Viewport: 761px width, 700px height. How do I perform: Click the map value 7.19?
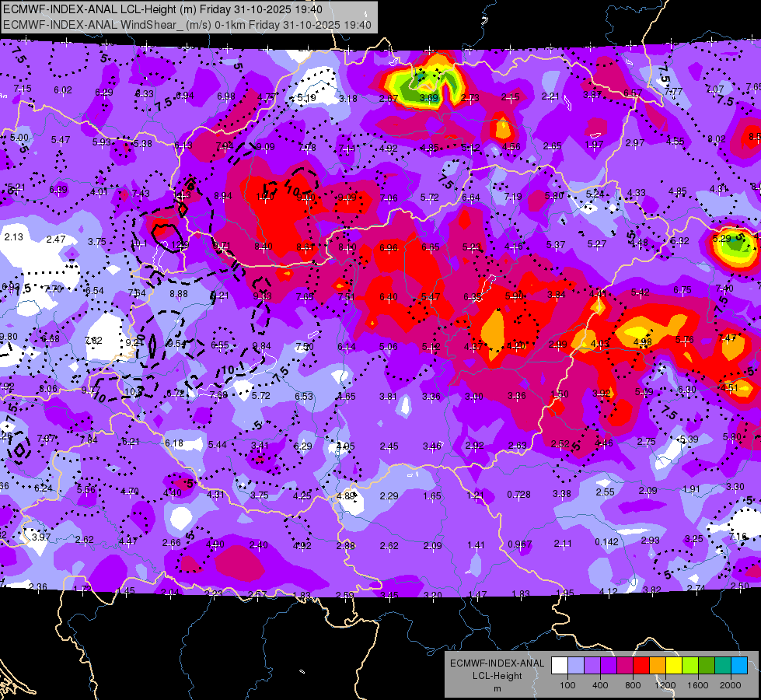(513, 197)
